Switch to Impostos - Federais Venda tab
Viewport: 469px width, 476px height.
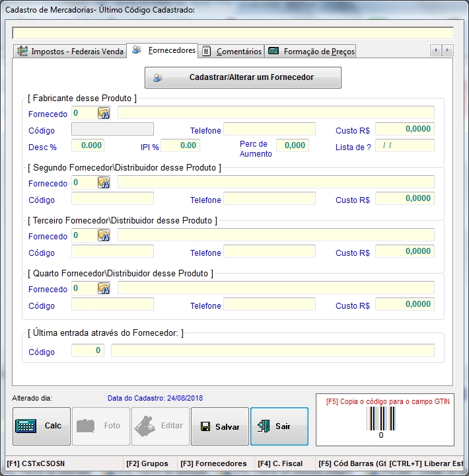(x=70, y=52)
